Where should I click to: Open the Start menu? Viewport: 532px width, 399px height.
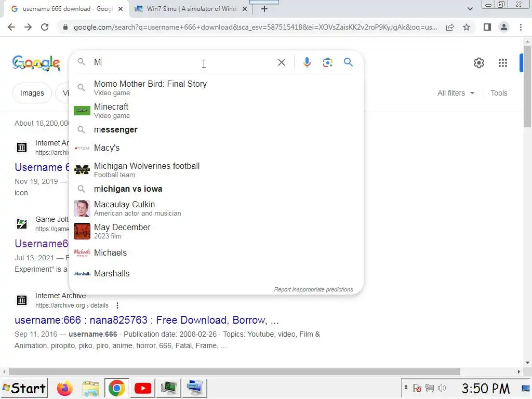[x=24, y=388]
